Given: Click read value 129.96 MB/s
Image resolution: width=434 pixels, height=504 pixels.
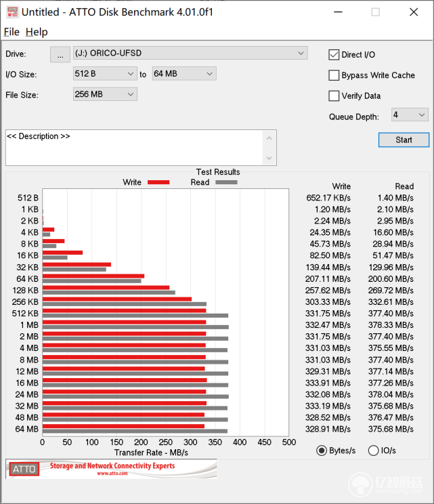Looking at the screenshot, I should tap(391, 267).
